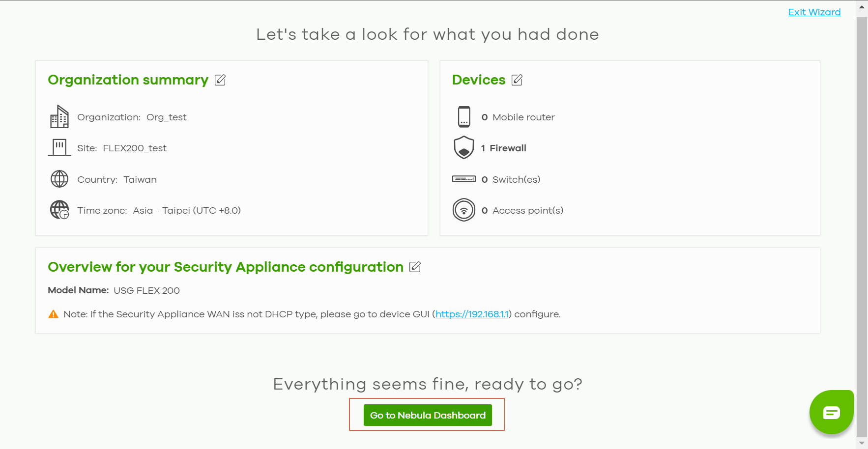868x449 pixels.
Task: Click the '0 Access point(s)' entry
Action: pos(522,211)
